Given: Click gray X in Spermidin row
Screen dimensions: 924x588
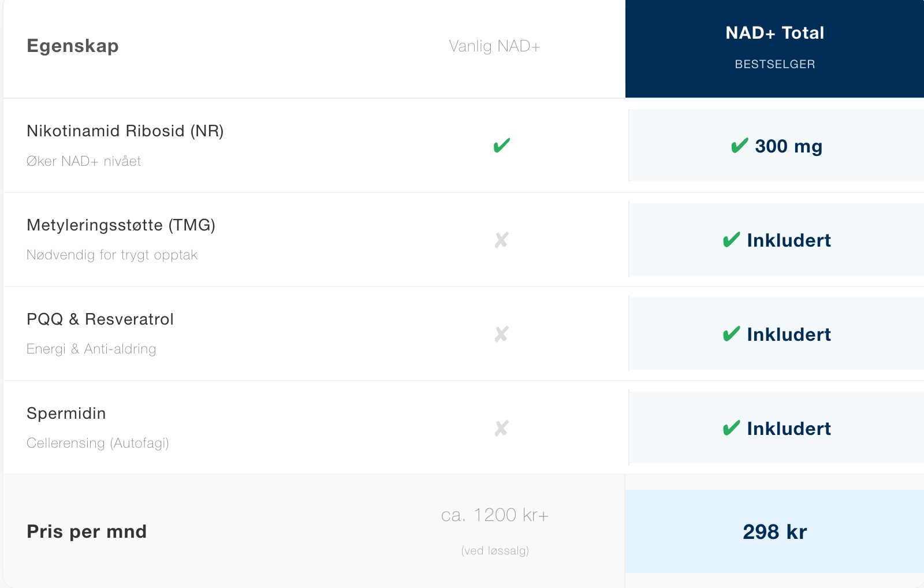Looking at the screenshot, I should coord(501,428).
